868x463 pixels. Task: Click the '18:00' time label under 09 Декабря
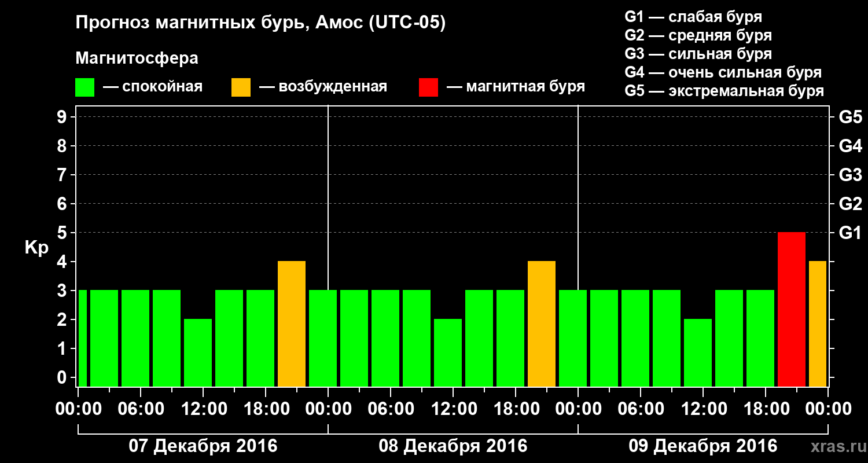click(766, 409)
